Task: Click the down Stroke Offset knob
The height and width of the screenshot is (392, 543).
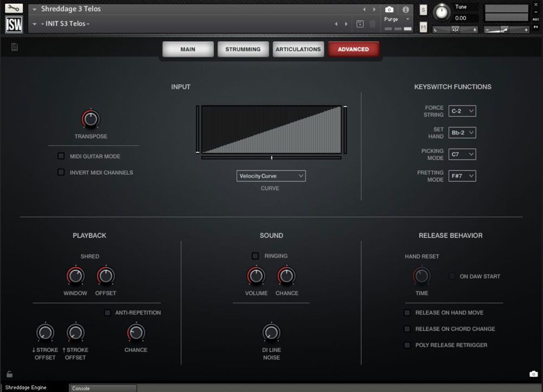Action: pyautogui.click(x=45, y=332)
